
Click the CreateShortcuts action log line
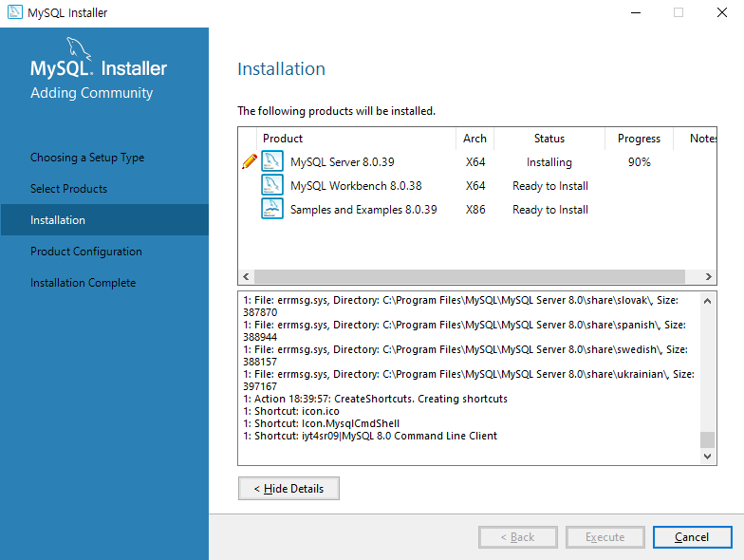coord(376,399)
